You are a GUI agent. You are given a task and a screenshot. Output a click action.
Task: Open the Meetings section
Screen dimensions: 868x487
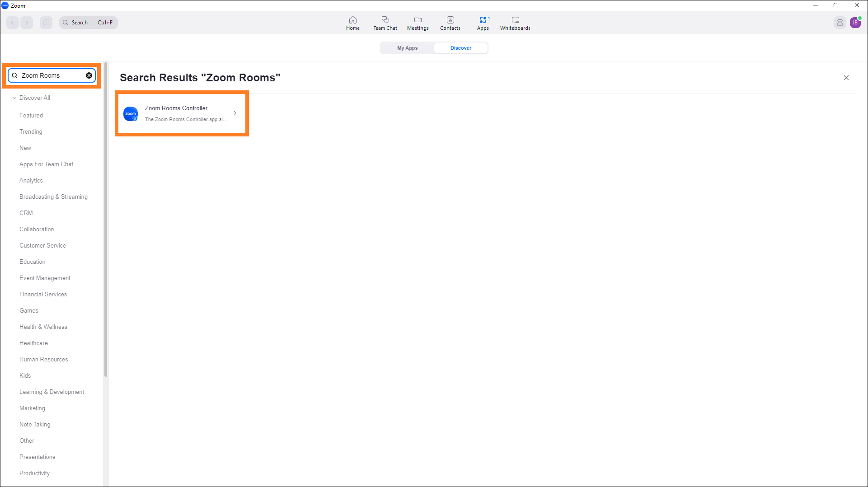(x=418, y=23)
